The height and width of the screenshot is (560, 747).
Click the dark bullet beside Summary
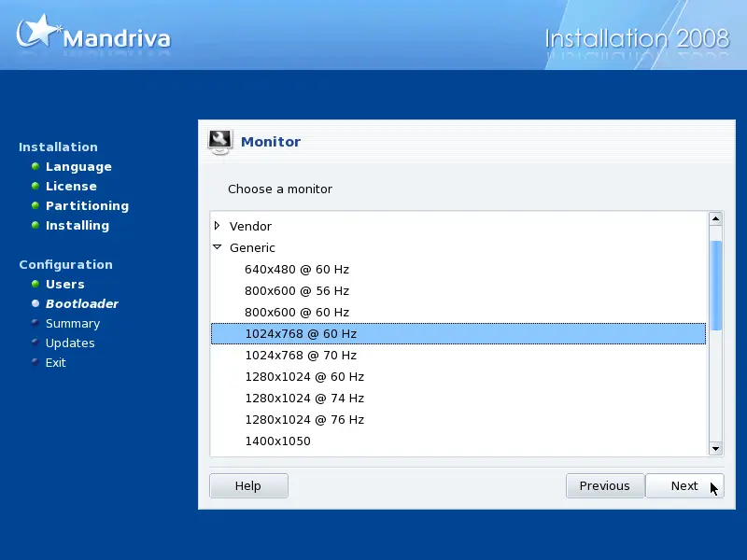click(35, 323)
